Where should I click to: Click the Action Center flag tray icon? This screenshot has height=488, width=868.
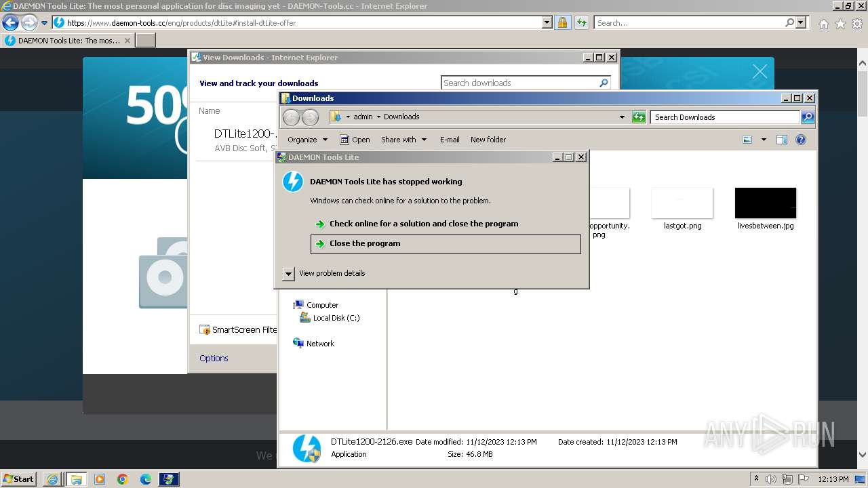tap(804, 479)
